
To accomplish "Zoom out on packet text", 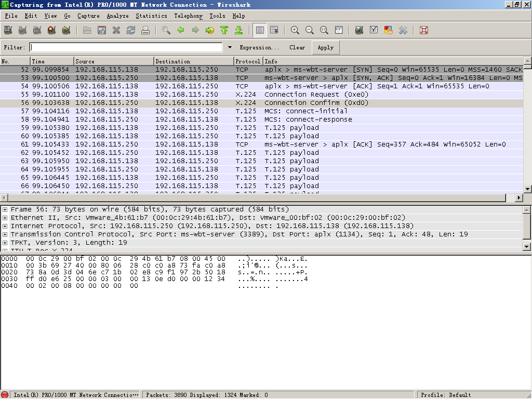I will (x=310, y=30).
